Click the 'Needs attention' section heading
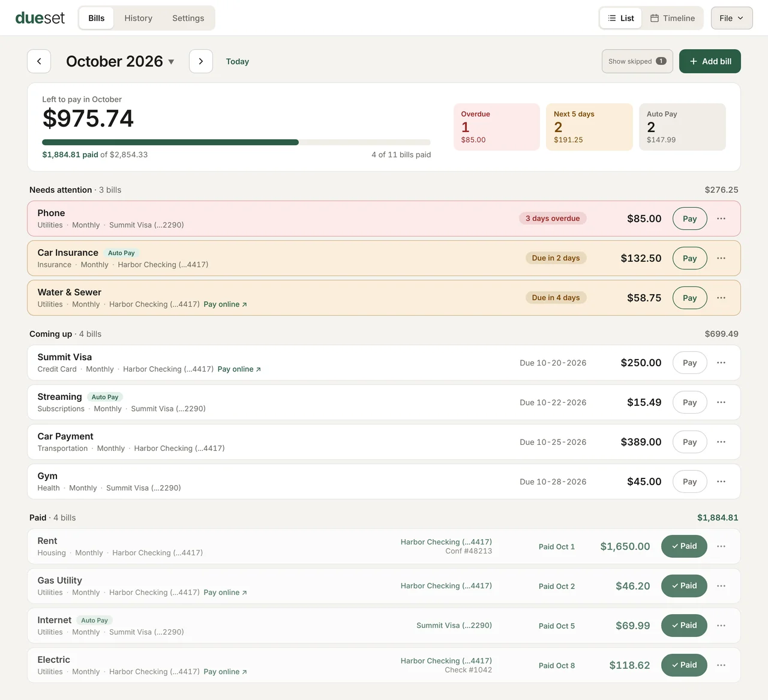This screenshot has height=700, width=768. click(x=61, y=190)
